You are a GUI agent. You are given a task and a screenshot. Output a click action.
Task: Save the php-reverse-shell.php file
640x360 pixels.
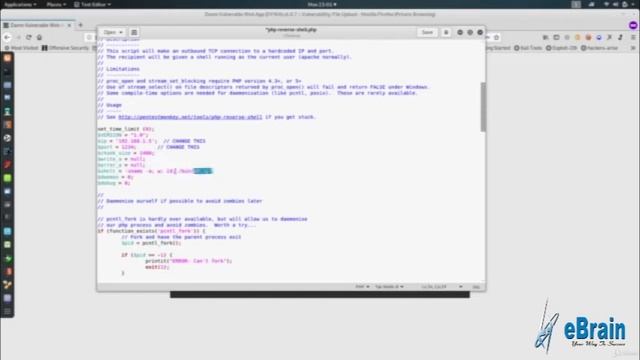tap(427, 32)
